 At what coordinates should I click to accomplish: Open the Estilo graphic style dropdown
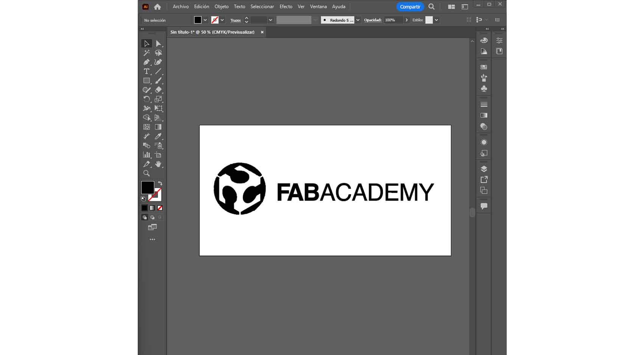point(436,20)
